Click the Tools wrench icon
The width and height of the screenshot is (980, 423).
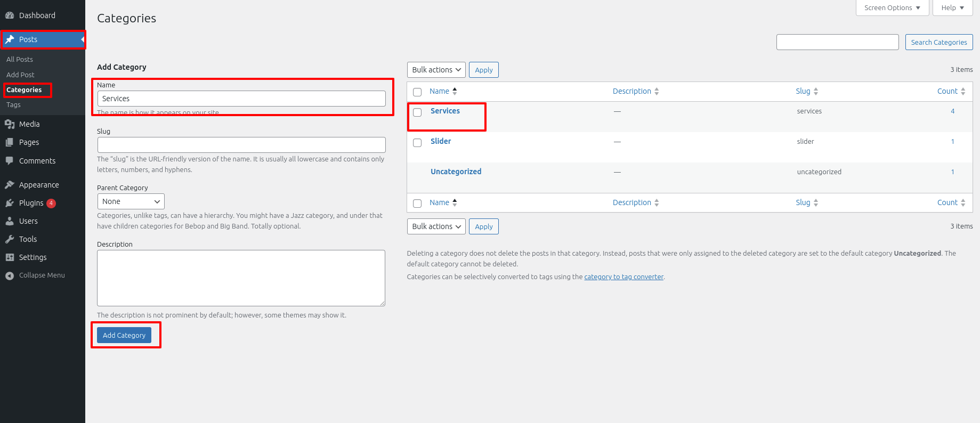tap(10, 239)
